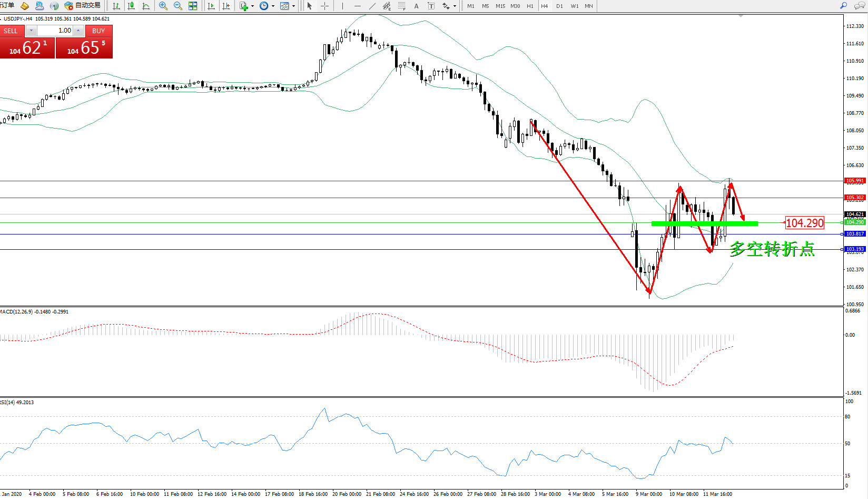Switch chart to candlestick display
868x499 pixels.
[131, 6]
